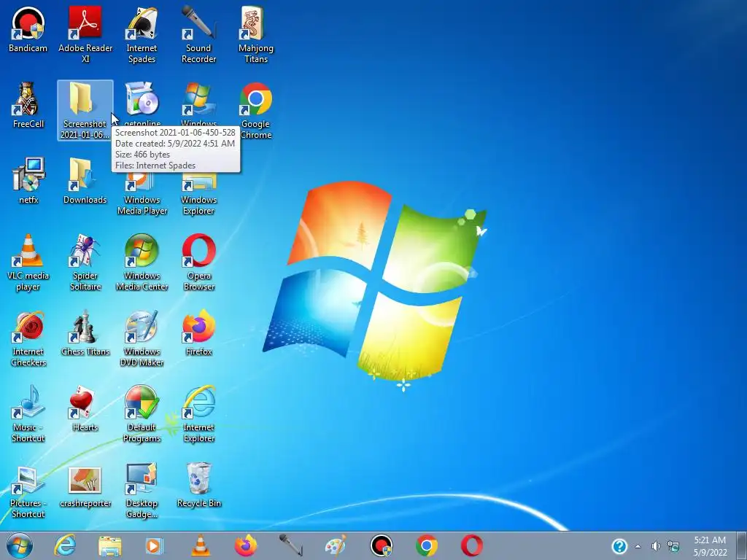The image size is (747, 560).
Task: Open VLC from the taskbar
Action: 201,545
